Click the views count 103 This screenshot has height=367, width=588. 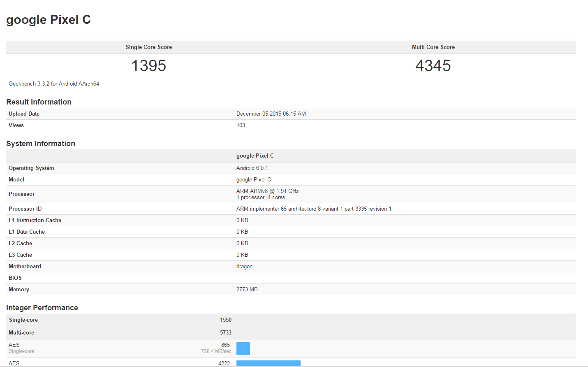241,125
